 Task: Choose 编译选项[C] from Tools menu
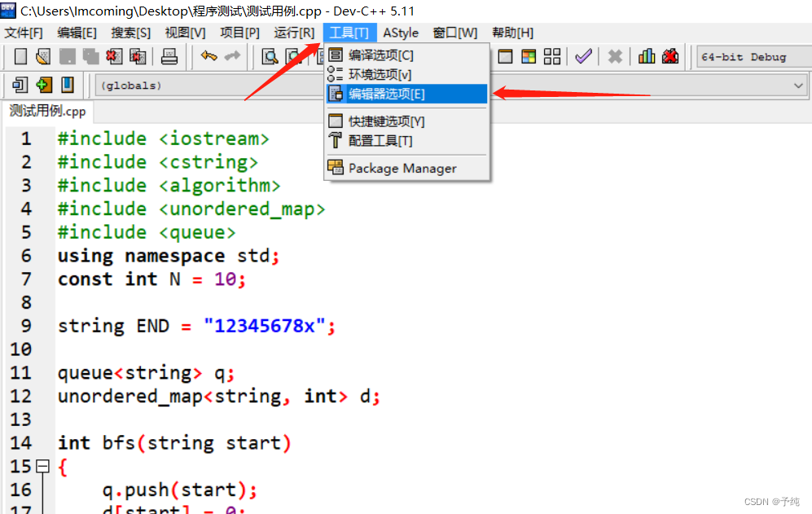pyautogui.click(x=407, y=55)
